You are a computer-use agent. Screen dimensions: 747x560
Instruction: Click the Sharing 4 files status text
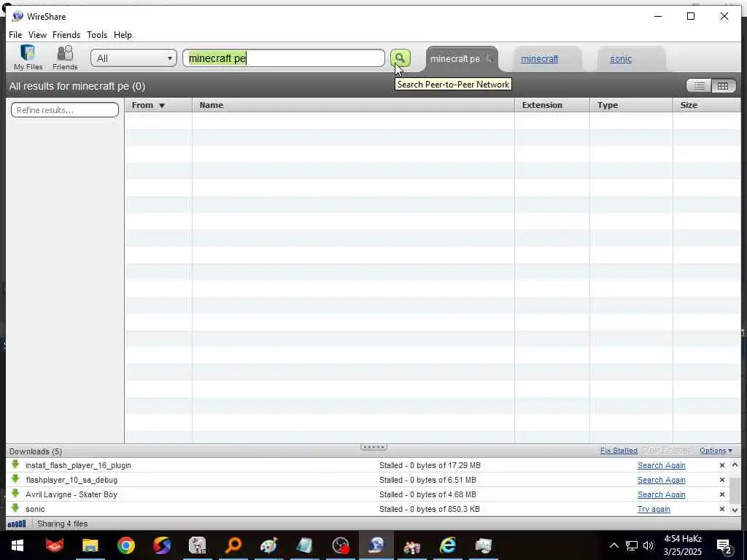[63, 524]
